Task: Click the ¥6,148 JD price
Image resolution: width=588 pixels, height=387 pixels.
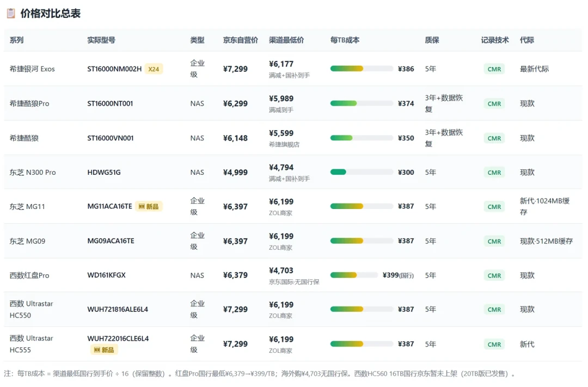Action: 235,138
